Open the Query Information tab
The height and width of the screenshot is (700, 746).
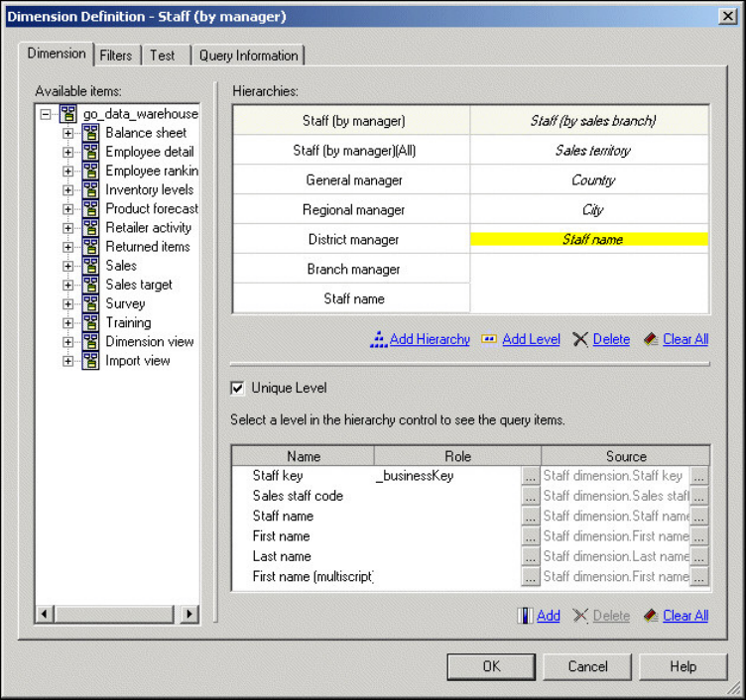[248, 56]
